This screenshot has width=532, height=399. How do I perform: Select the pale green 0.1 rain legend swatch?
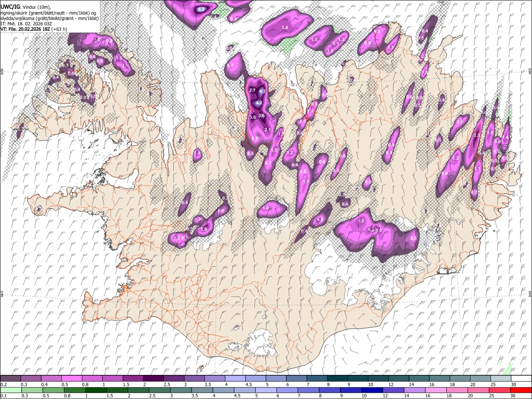coord(10,390)
